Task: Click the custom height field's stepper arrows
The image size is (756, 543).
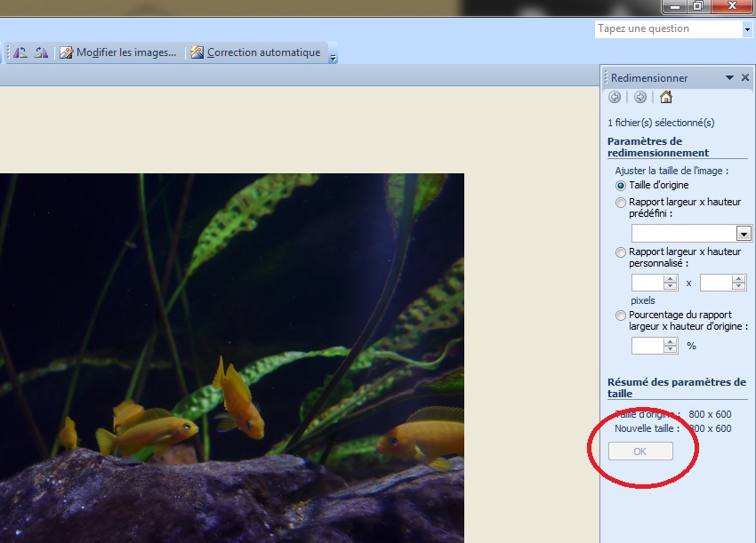Action: [x=738, y=283]
